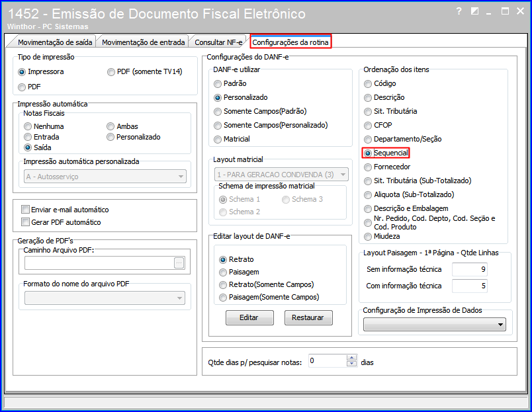The image size is (532, 412).
Task: Browse for PDF file path button
Action: tap(179, 263)
